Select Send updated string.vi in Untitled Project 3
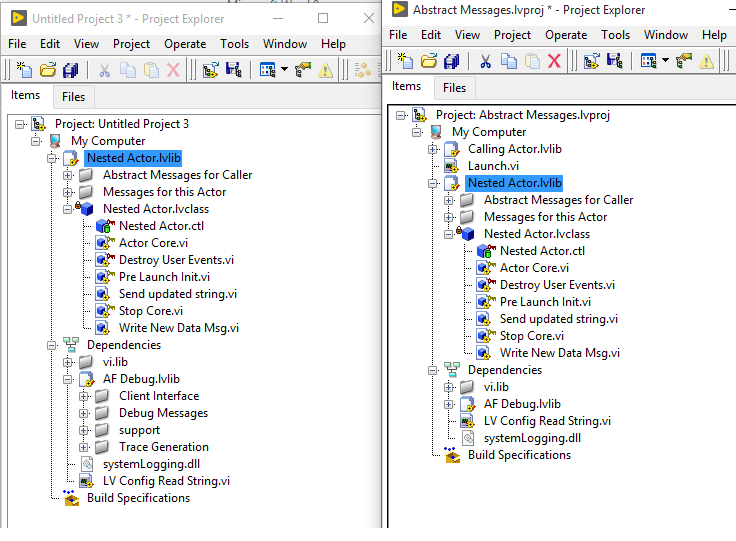 pos(178,294)
